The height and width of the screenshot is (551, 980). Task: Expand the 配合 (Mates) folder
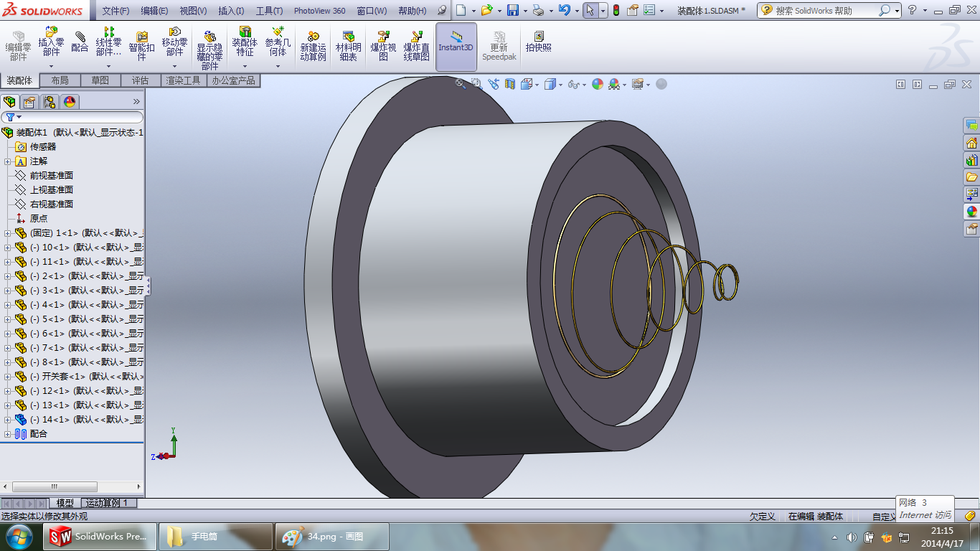coord(8,434)
